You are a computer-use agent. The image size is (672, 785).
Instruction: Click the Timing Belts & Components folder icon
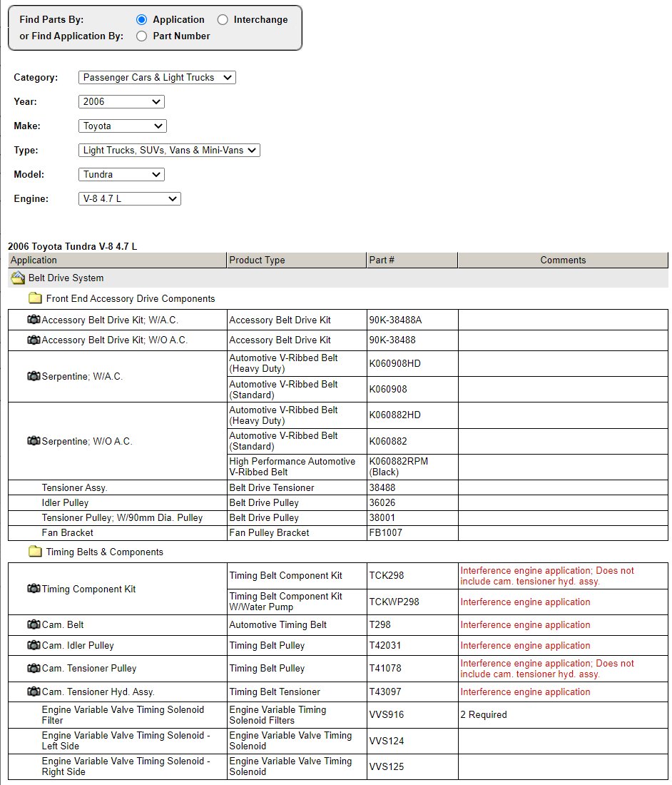point(35,552)
